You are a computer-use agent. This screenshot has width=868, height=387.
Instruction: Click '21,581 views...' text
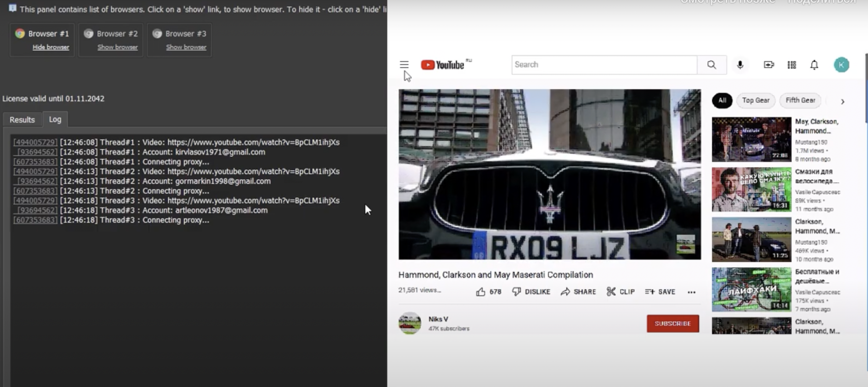point(419,290)
